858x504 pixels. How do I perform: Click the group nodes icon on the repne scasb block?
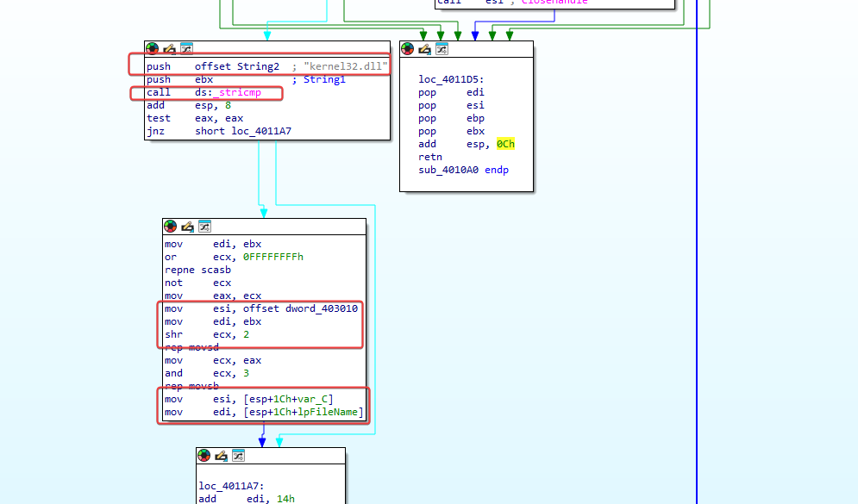(204, 227)
